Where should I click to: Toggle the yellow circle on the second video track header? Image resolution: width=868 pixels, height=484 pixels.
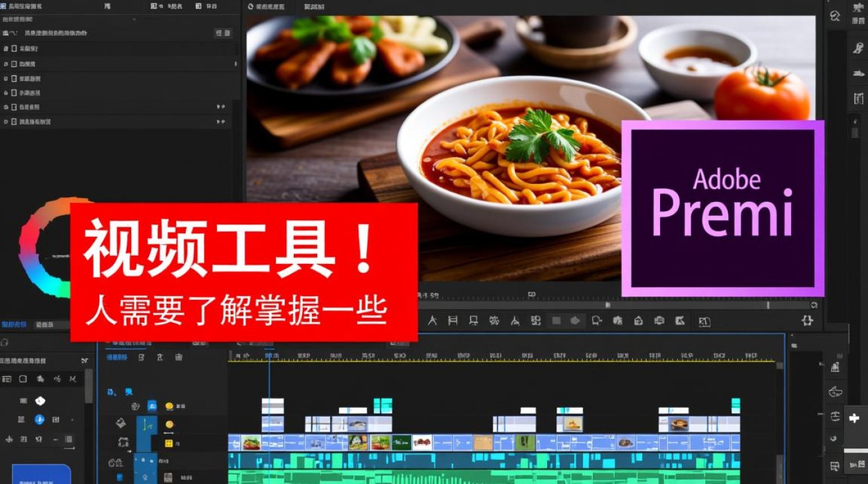click(x=169, y=425)
